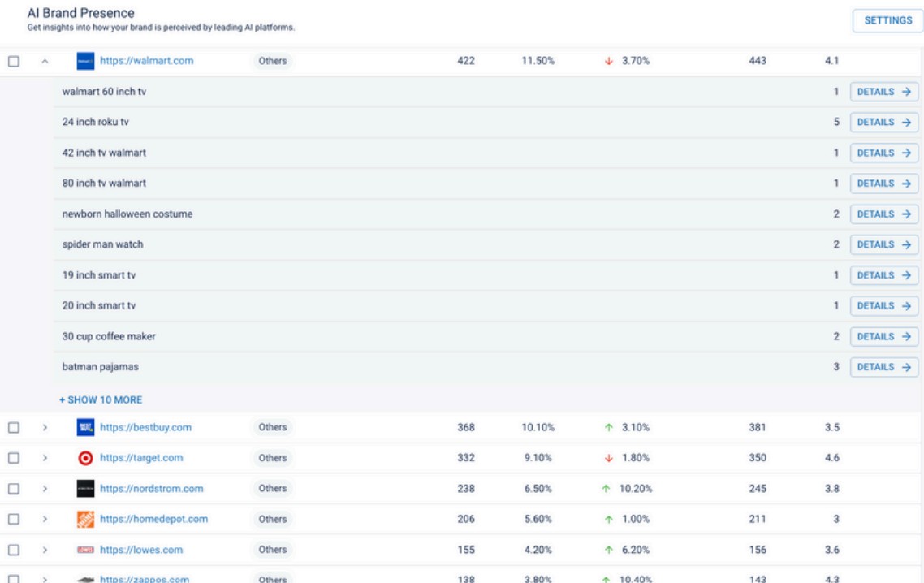Expand the bestbuy.com row
This screenshot has width=924, height=583.
45,428
